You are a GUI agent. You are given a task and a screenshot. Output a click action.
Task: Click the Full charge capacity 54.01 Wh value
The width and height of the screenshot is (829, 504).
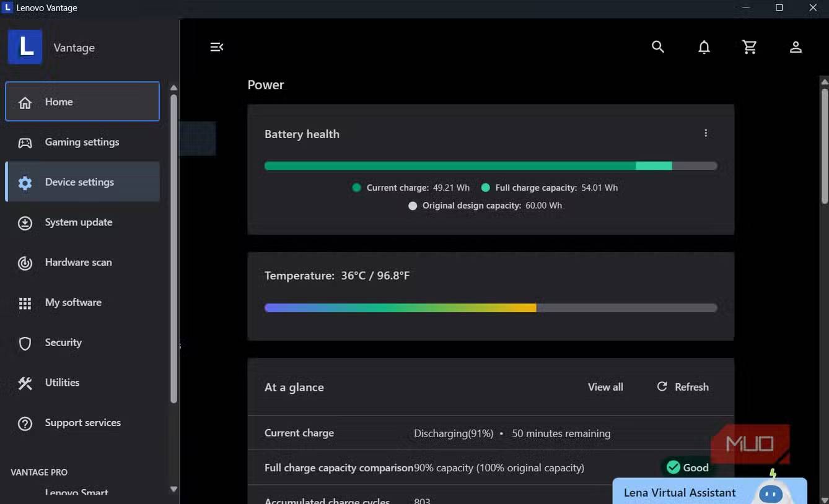(599, 188)
